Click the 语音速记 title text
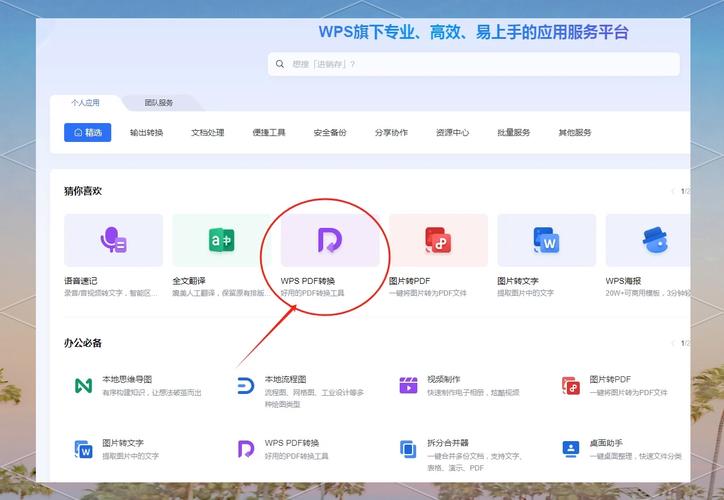This screenshot has width=724, height=500. (81, 281)
